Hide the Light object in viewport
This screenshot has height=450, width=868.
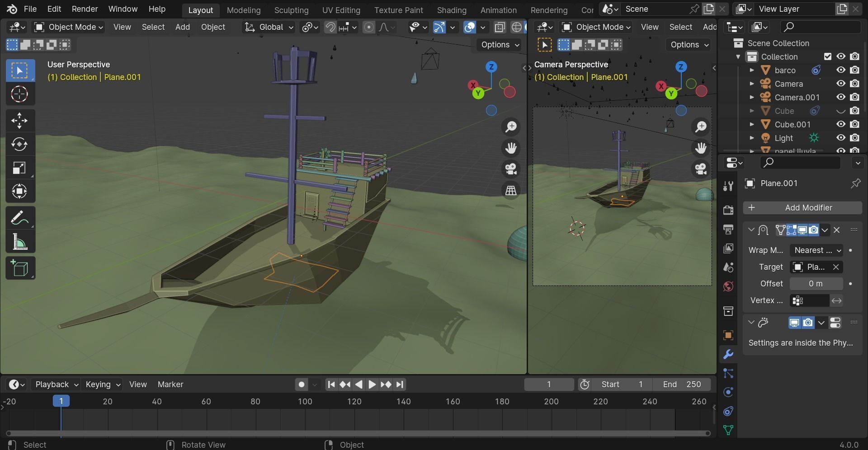point(841,138)
